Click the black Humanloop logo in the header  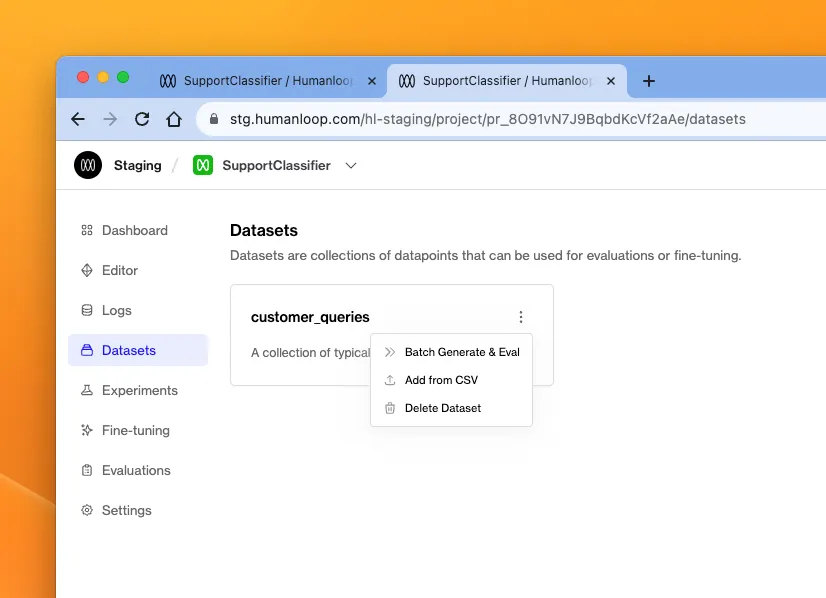[x=88, y=165]
